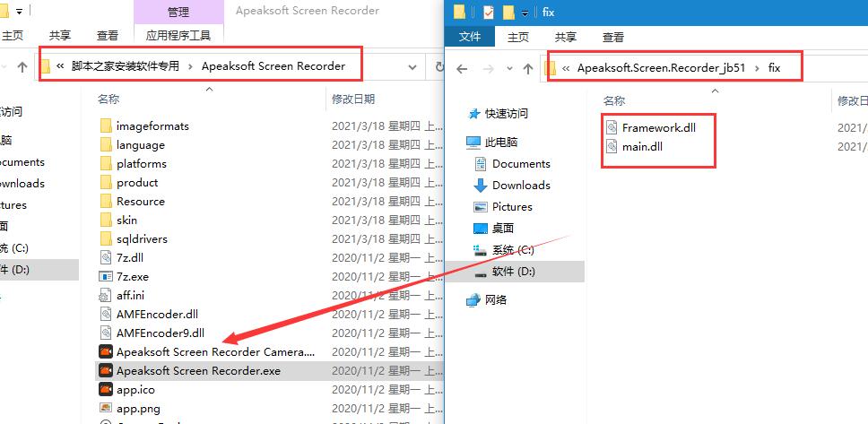The height and width of the screenshot is (424, 868).
Task: Switch to 查看 tab in fix window
Action: (x=613, y=37)
